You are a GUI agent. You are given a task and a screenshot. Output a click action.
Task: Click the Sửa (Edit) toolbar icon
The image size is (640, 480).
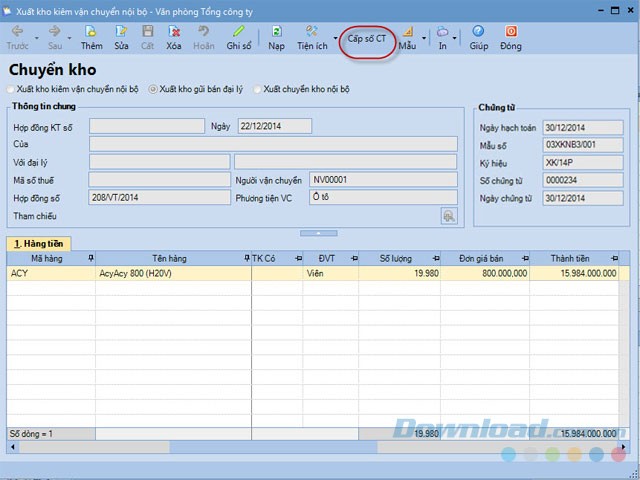(121, 37)
